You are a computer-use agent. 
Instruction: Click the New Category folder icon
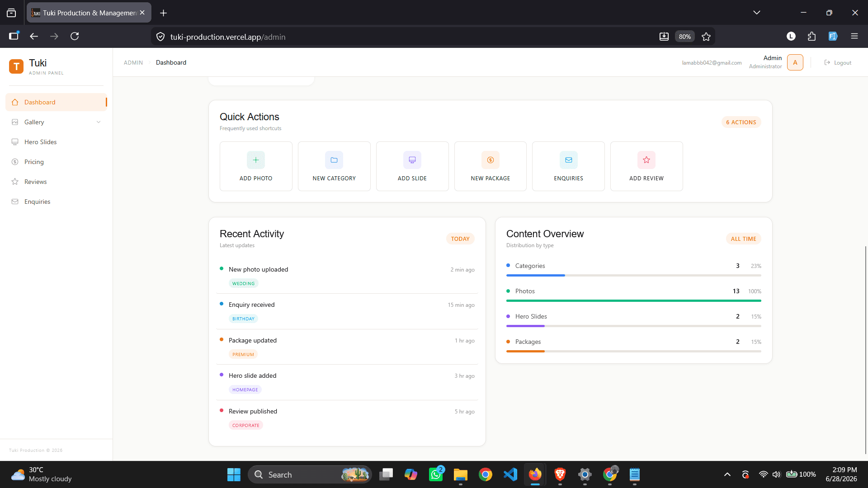tap(334, 160)
